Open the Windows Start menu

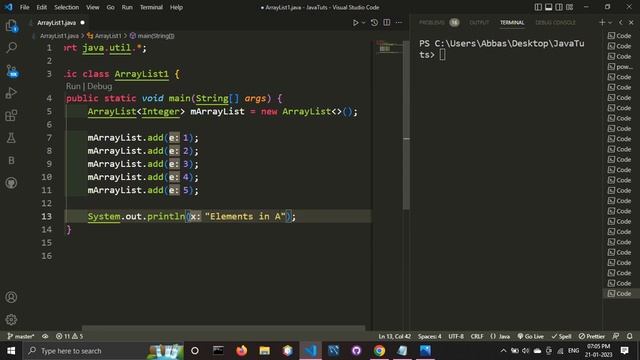coord(11,351)
